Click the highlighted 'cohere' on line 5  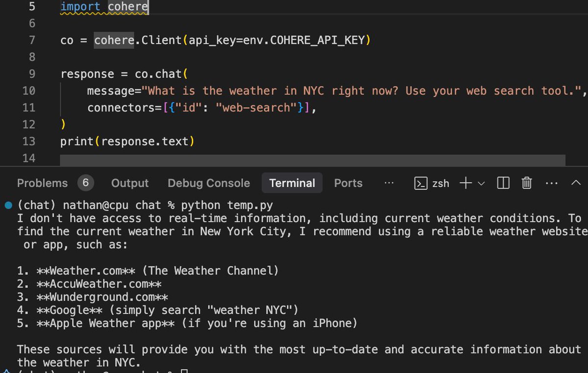pos(128,7)
